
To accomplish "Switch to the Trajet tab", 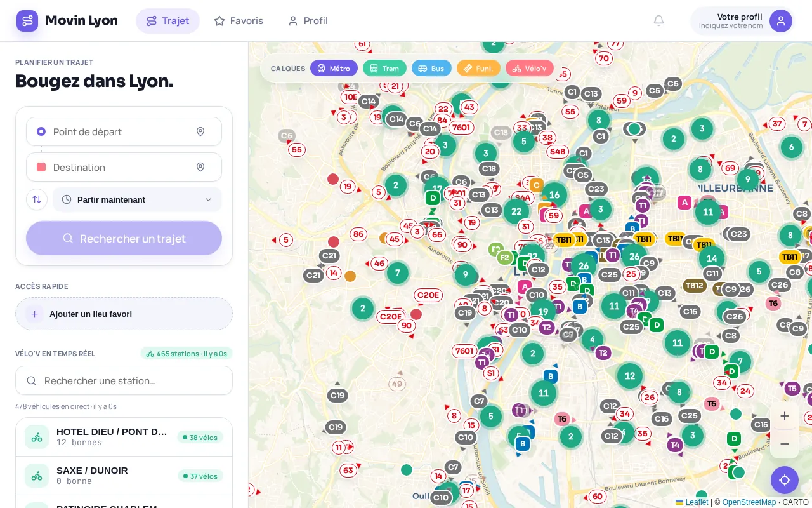I will click(167, 21).
